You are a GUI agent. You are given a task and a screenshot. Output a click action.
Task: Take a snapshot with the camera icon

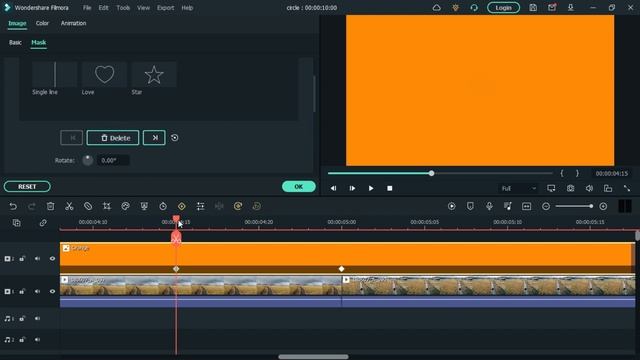pyautogui.click(x=570, y=188)
